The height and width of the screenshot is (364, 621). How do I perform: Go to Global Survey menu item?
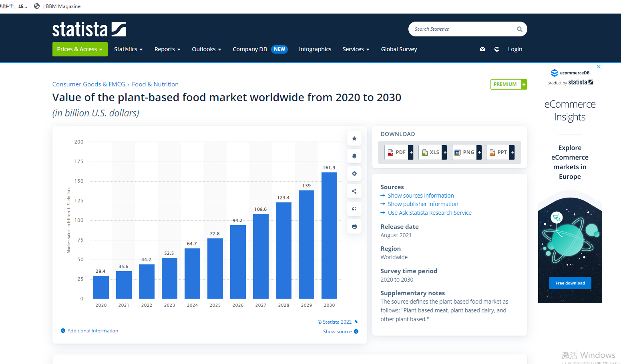(x=399, y=49)
